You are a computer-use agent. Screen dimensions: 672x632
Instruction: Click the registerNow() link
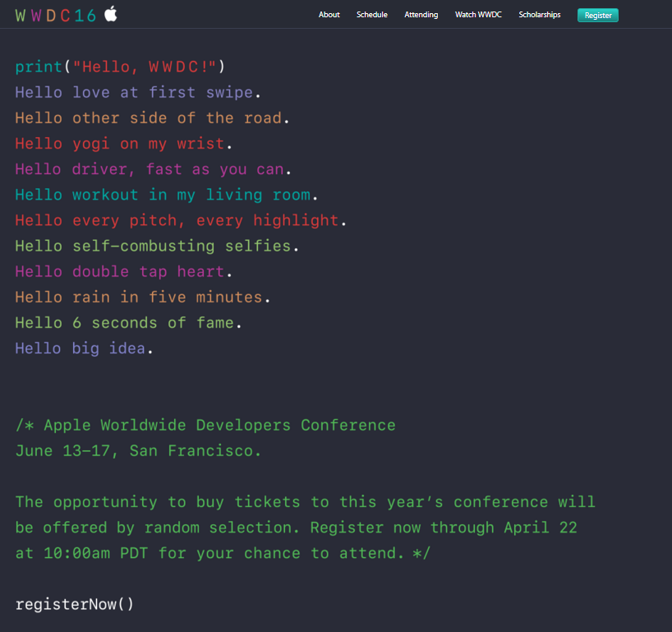(x=75, y=604)
